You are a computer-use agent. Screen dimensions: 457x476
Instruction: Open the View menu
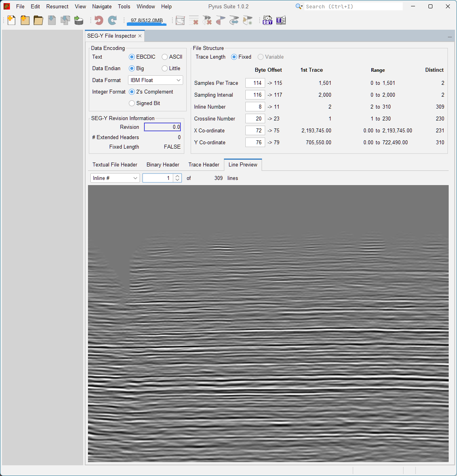(x=80, y=6)
